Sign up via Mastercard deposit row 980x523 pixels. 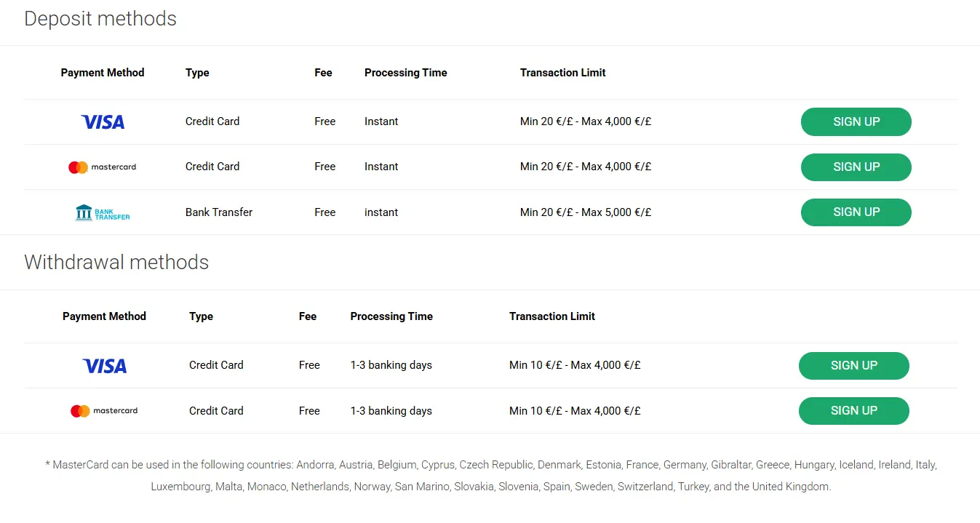(856, 167)
